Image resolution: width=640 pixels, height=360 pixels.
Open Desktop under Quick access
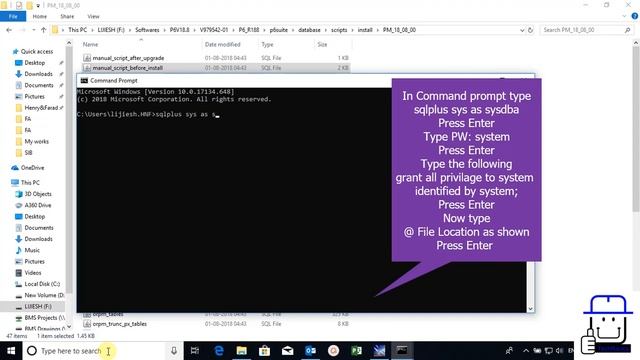[34, 63]
